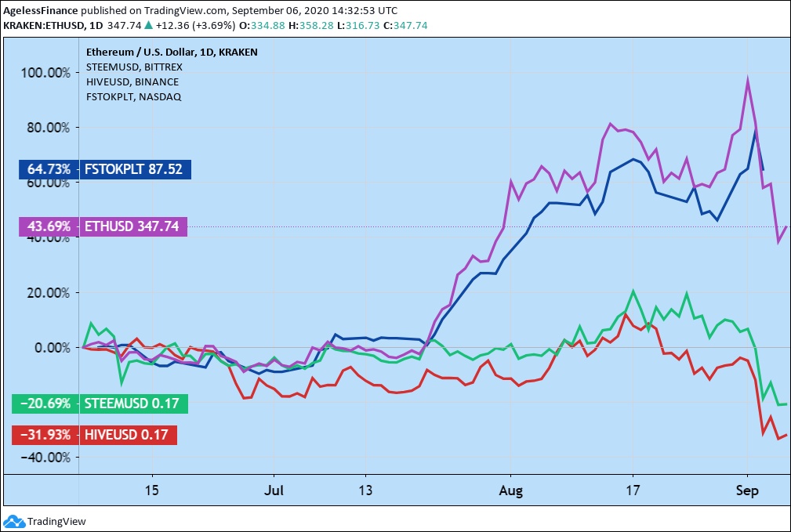
Task: Click the −31.93% percentage badge
Action: pyautogui.click(x=46, y=435)
